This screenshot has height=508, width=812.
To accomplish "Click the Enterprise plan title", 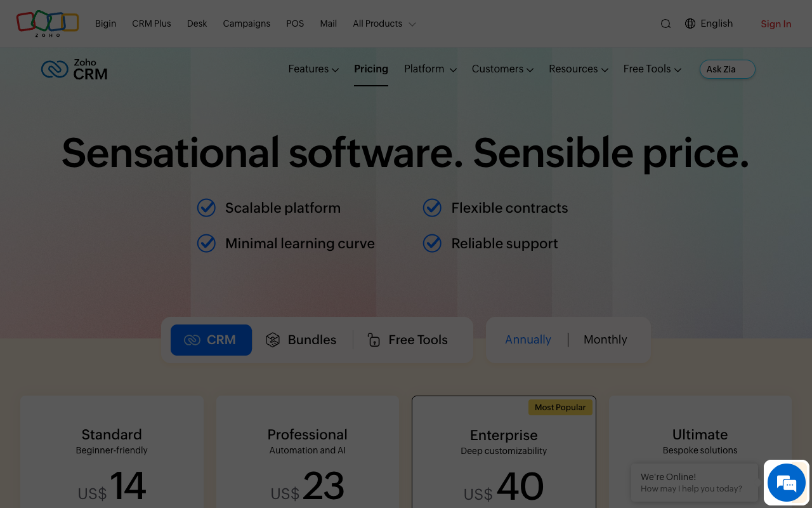I will (504, 435).
